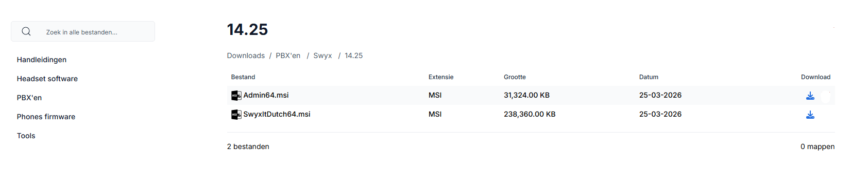Open the Handleidingen category
The width and height of the screenshot is (868, 185).
coord(42,60)
